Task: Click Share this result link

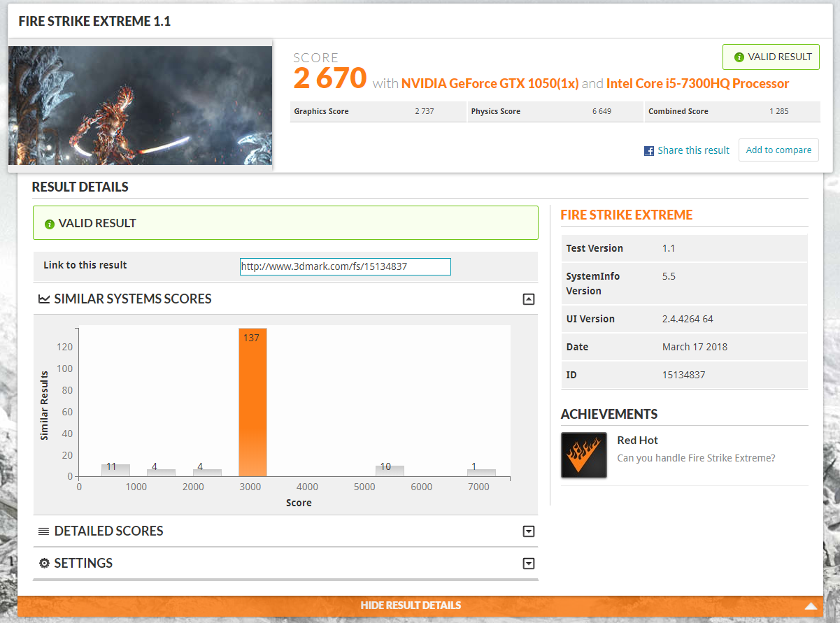Action: point(693,150)
